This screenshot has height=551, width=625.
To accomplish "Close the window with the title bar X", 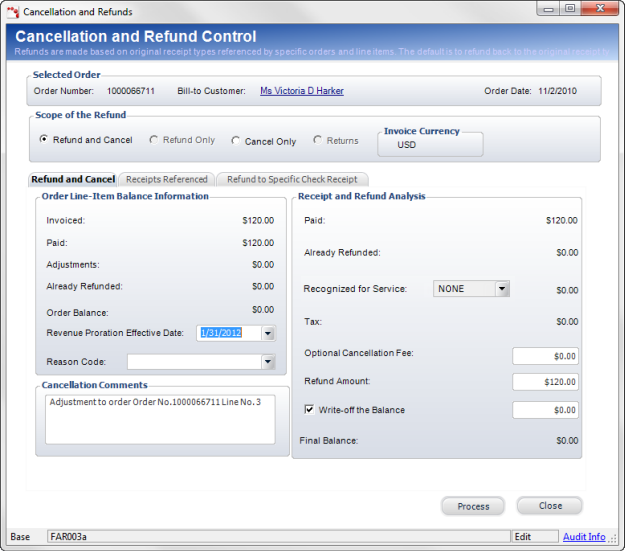I will point(600,8).
